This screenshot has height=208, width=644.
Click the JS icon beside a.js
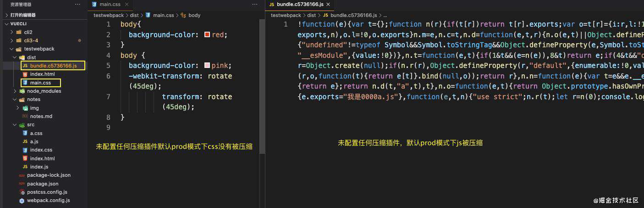[x=25, y=141]
